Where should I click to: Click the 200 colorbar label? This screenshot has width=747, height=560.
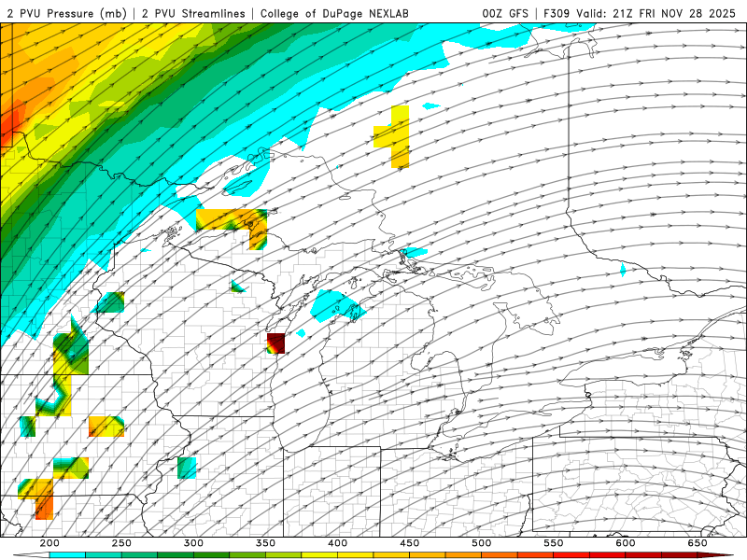click(49, 543)
